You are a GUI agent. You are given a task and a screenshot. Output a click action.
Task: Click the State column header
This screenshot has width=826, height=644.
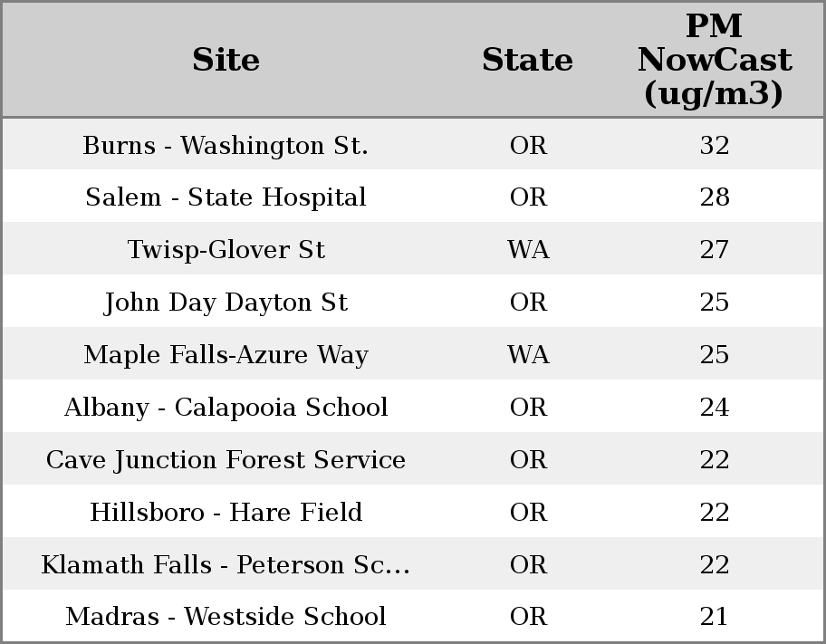coord(527,60)
